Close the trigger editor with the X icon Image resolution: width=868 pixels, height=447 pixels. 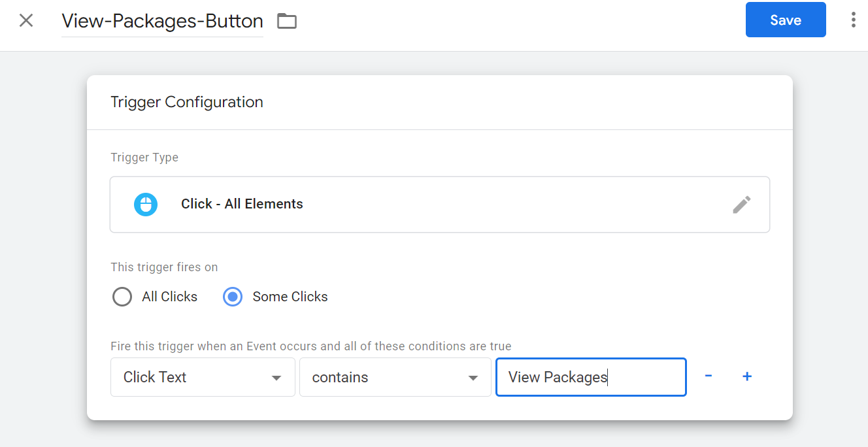(x=26, y=20)
